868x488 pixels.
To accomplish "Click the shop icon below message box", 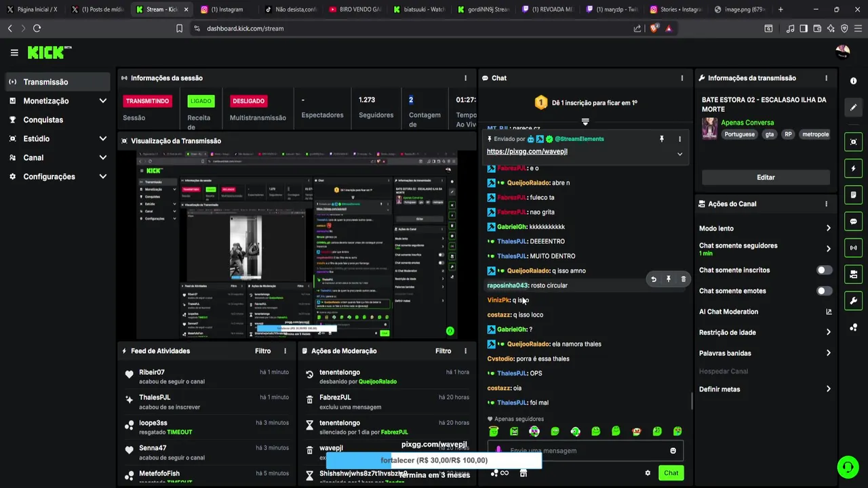I will [x=523, y=473].
